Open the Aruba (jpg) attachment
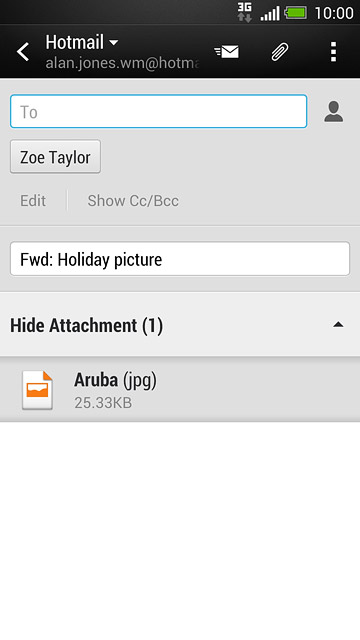 180,390
